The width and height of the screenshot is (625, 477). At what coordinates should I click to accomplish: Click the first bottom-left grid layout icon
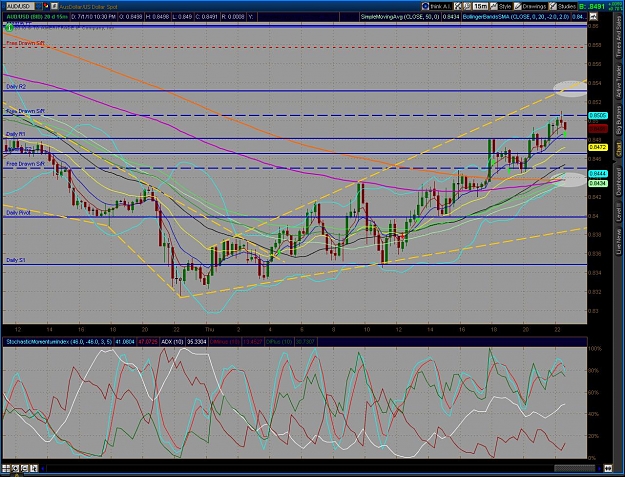click(6, 468)
